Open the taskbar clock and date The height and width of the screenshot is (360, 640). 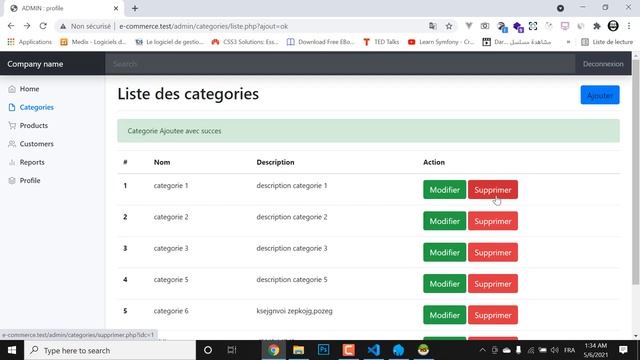tap(596, 350)
